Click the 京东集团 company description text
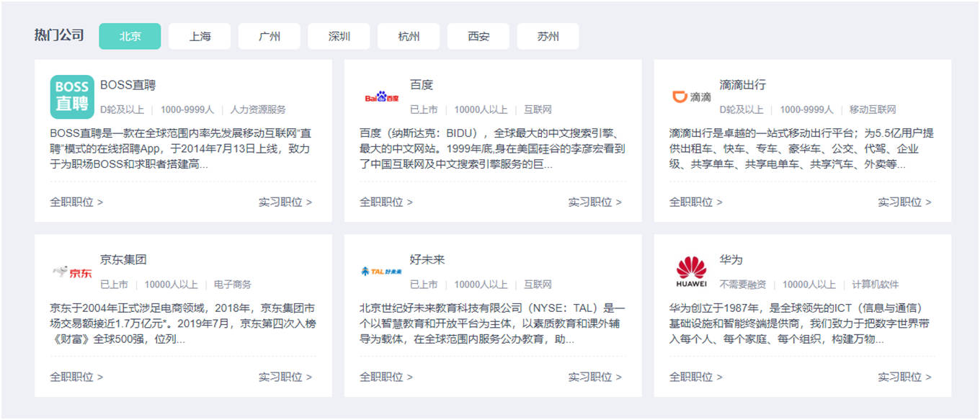 (182, 323)
